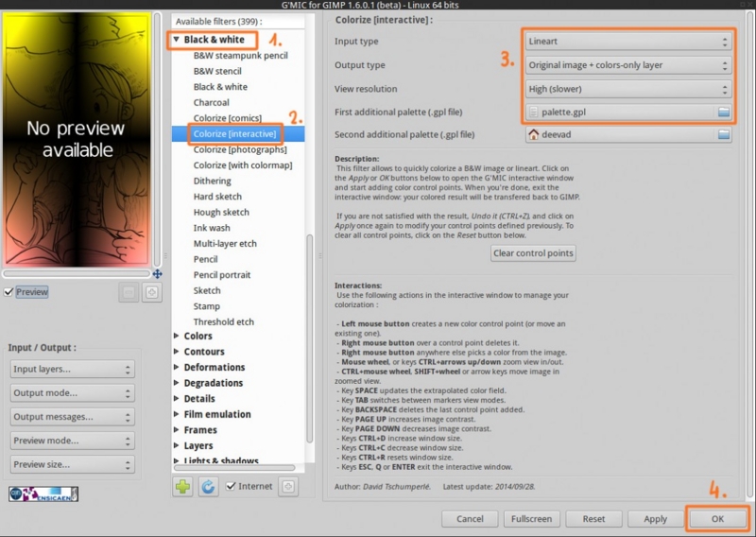The width and height of the screenshot is (756, 537).
Task: Select the Pencil portrait filter
Action: pos(222,275)
